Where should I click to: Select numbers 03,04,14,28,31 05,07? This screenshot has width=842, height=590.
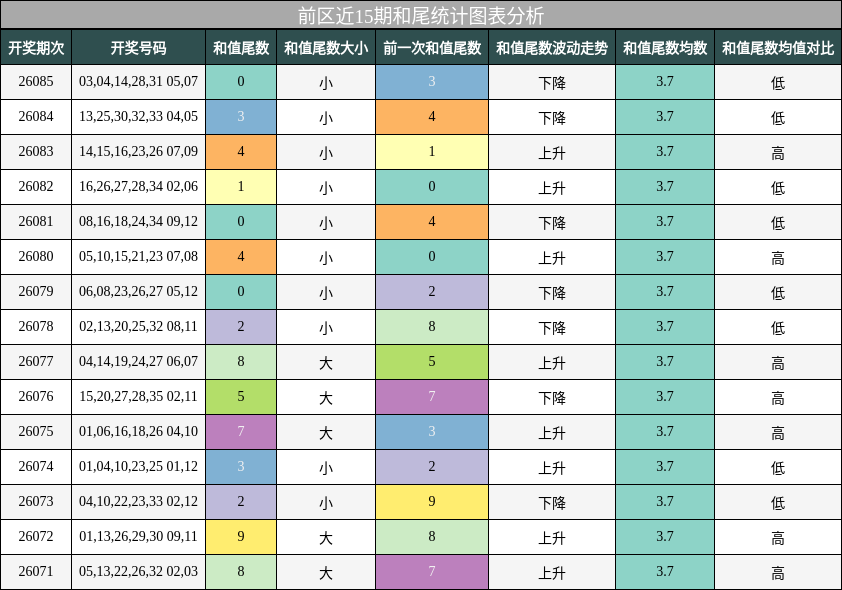139,82
